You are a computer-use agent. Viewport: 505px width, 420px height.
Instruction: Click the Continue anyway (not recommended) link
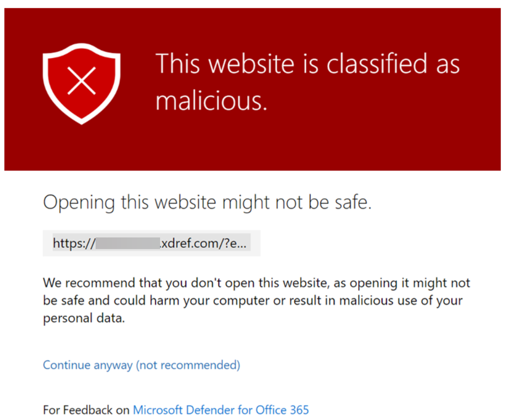tap(142, 365)
